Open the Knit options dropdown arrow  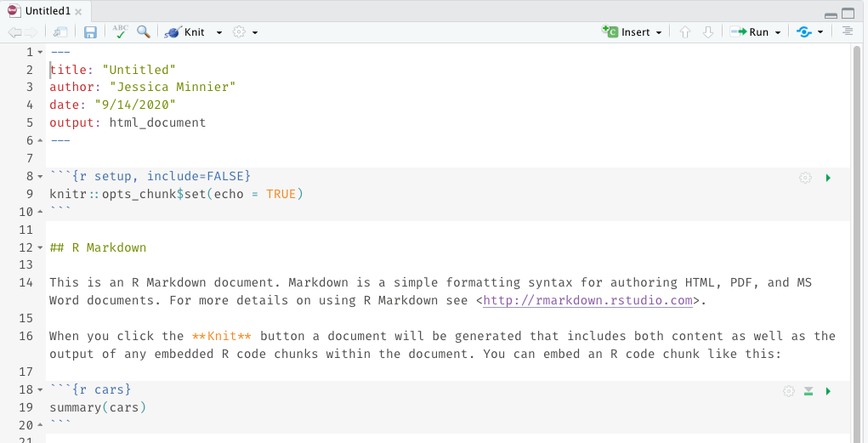(219, 33)
